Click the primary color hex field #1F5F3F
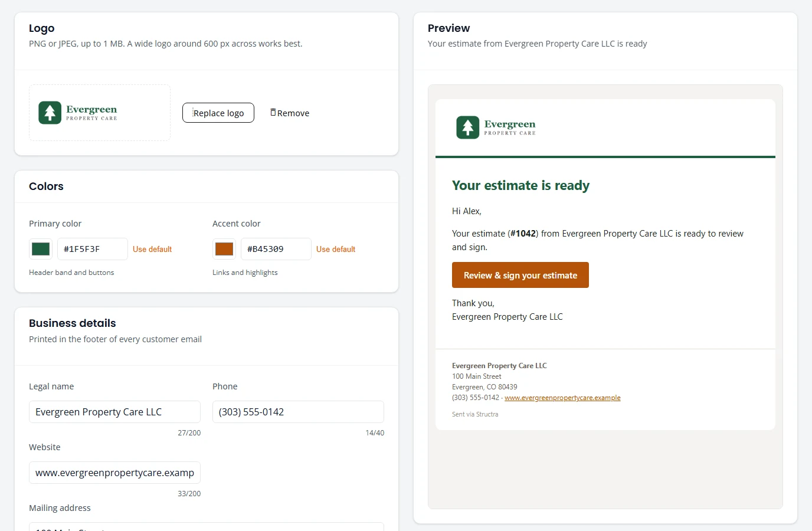This screenshot has width=812, height=531. [x=93, y=249]
